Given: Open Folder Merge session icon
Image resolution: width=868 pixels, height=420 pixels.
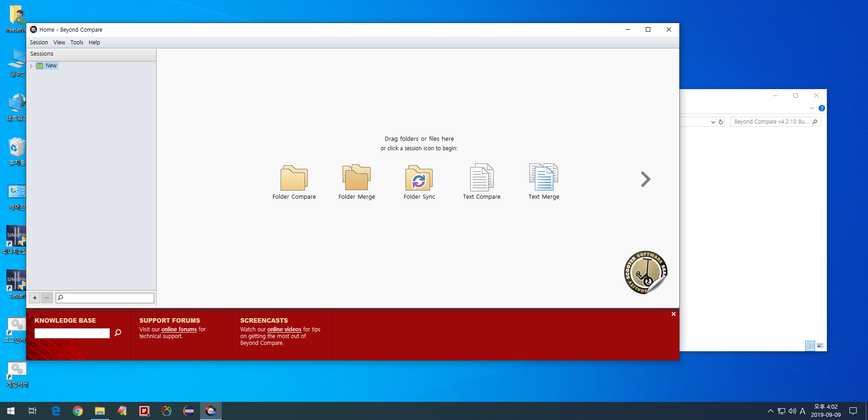Looking at the screenshot, I should (357, 182).
